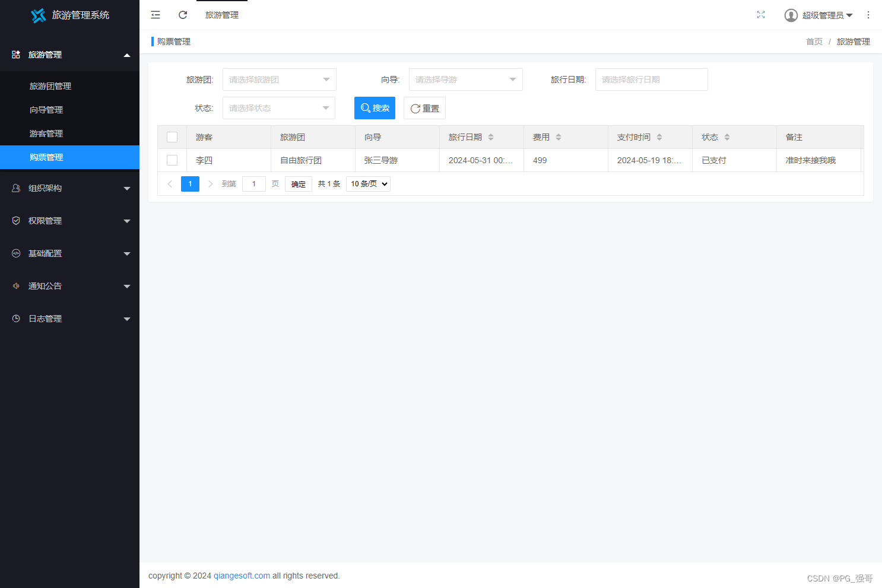The height and width of the screenshot is (588, 882).
Task: Sort by 费用 column arrows
Action: pyautogui.click(x=559, y=137)
